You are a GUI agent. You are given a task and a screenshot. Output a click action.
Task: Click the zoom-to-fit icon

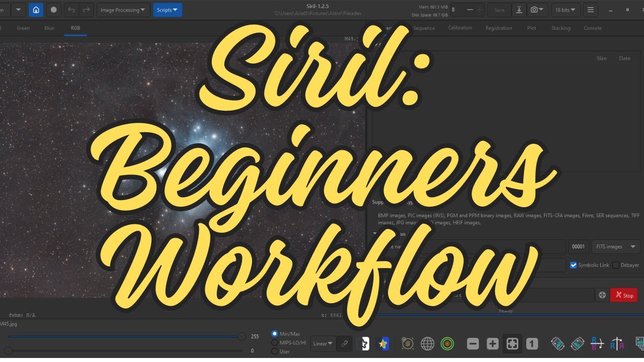(512, 344)
